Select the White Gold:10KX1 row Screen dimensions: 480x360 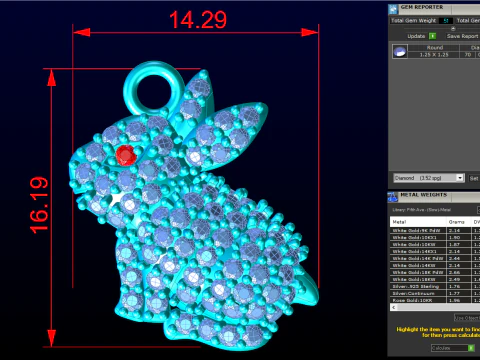[435, 237]
